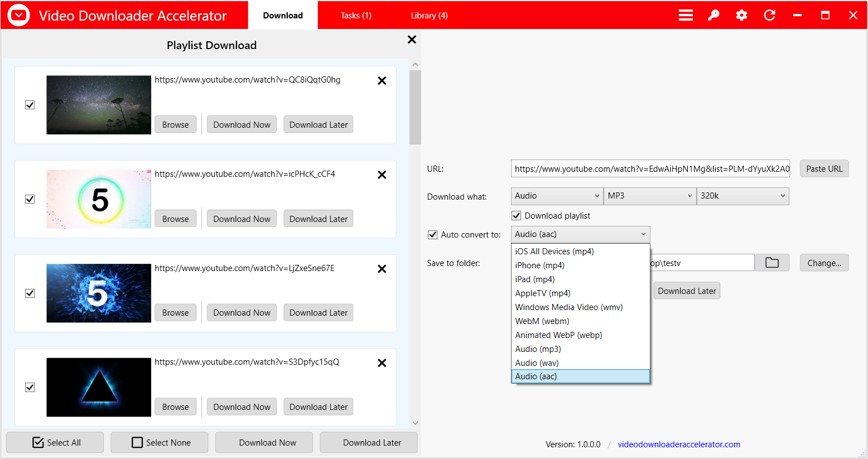868x459 pixels.
Task: Click the starry sky video thumbnail
Action: click(x=98, y=104)
